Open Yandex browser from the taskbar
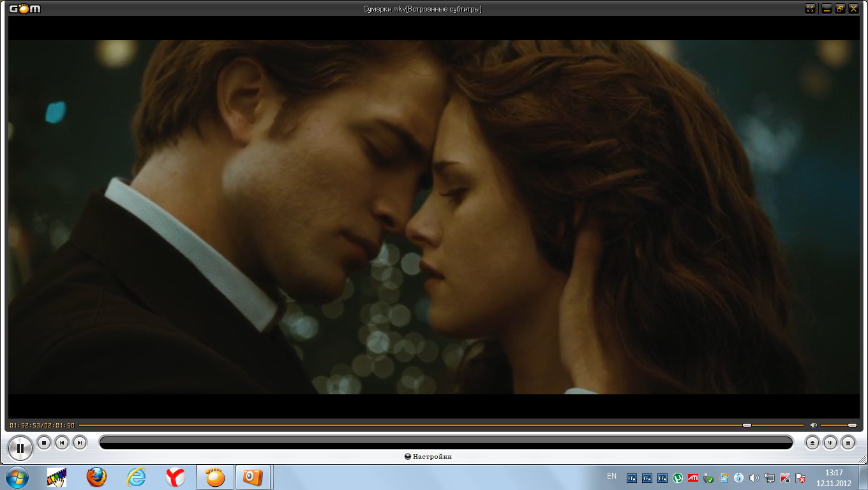Image resolution: width=868 pixels, height=490 pixels. (176, 477)
